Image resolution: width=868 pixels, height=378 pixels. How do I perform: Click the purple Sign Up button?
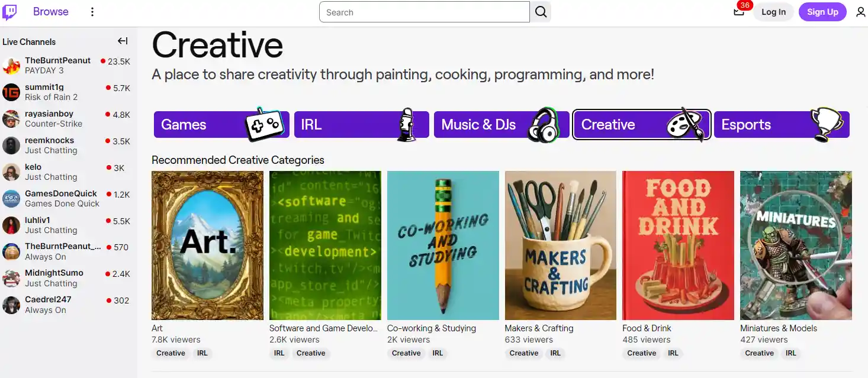[x=822, y=12]
